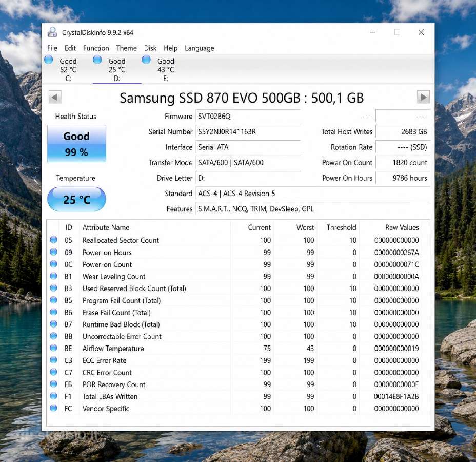Click the Drive Letter field
The image size is (476, 462).
click(248, 178)
